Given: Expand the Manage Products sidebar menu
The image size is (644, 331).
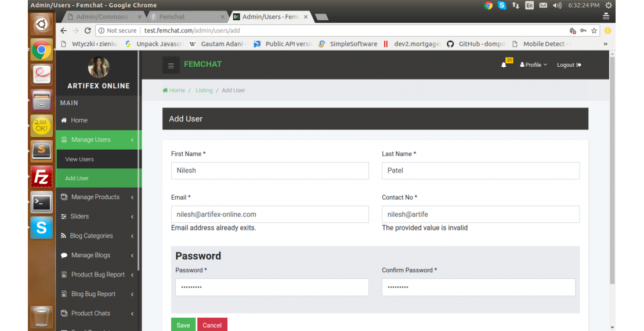Looking at the screenshot, I should [x=95, y=197].
